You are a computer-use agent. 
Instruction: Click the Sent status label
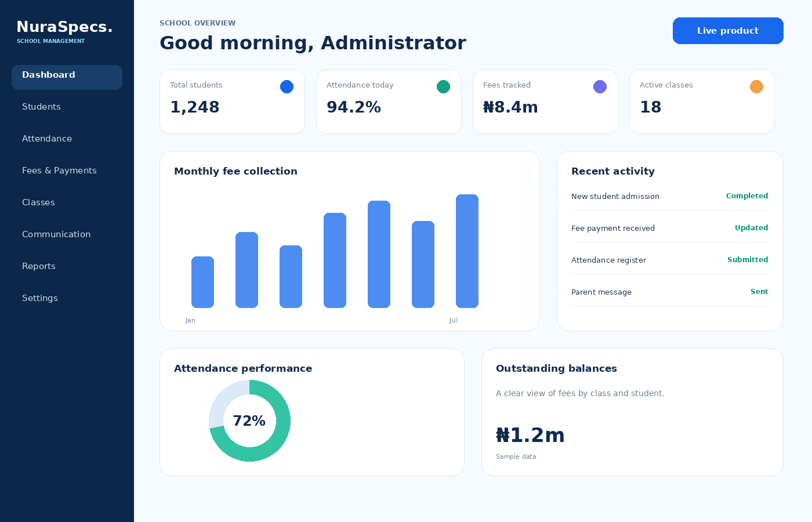[x=759, y=292]
